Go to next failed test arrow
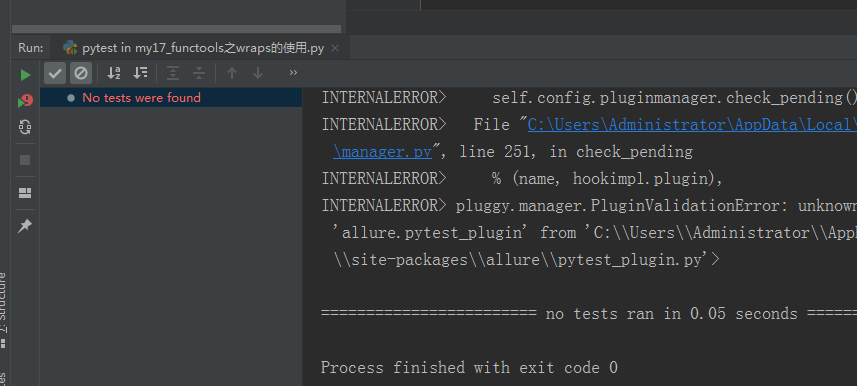The height and width of the screenshot is (386, 857). click(258, 73)
